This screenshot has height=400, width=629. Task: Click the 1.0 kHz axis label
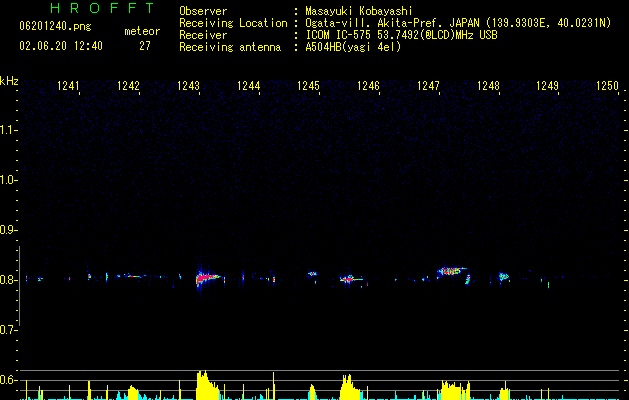[x=8, y=180]
